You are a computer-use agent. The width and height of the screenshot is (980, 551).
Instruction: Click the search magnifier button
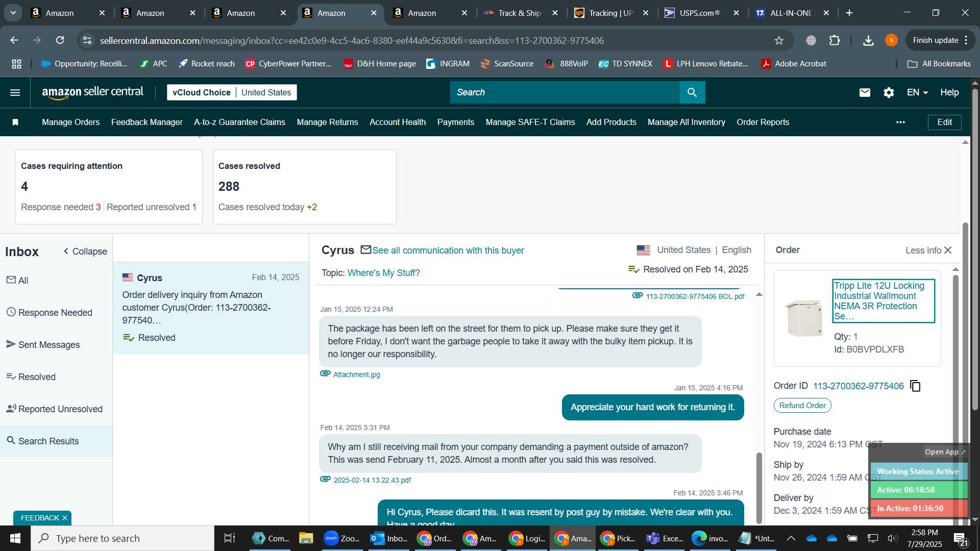point(692,92)
